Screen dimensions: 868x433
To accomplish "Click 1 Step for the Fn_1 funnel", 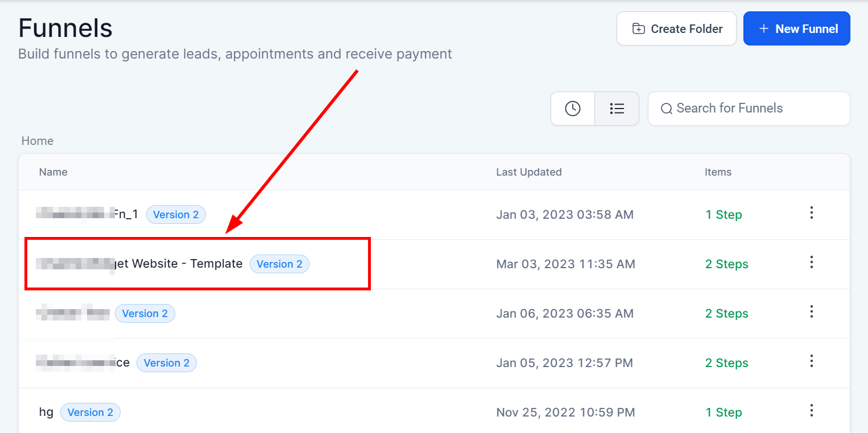I will click(724, 215).
